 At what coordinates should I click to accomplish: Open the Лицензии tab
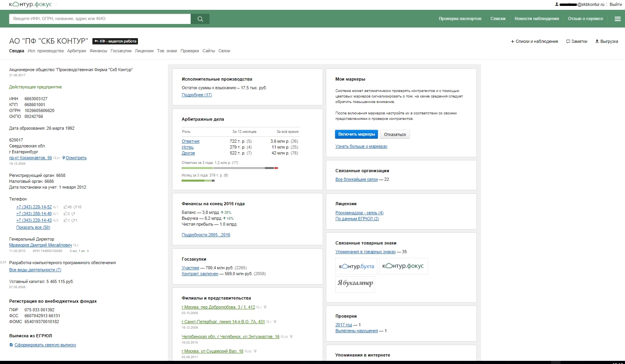click(x=144, y=51)
